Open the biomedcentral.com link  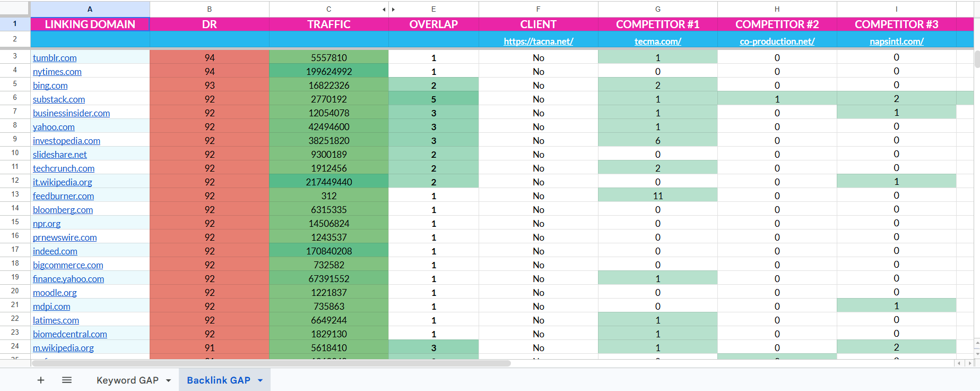coord(70,334)
